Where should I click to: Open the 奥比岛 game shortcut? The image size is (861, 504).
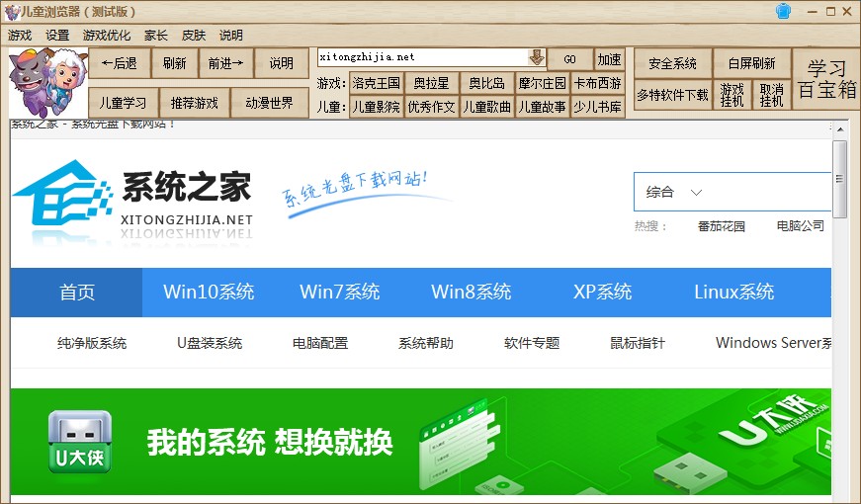tap(487, 83)
